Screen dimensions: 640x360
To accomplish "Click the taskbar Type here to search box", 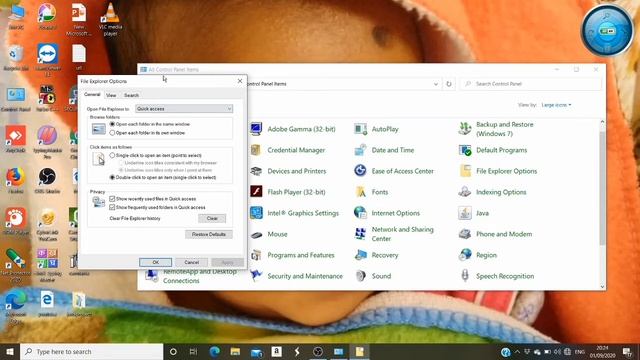I will [x=92, y=352].
